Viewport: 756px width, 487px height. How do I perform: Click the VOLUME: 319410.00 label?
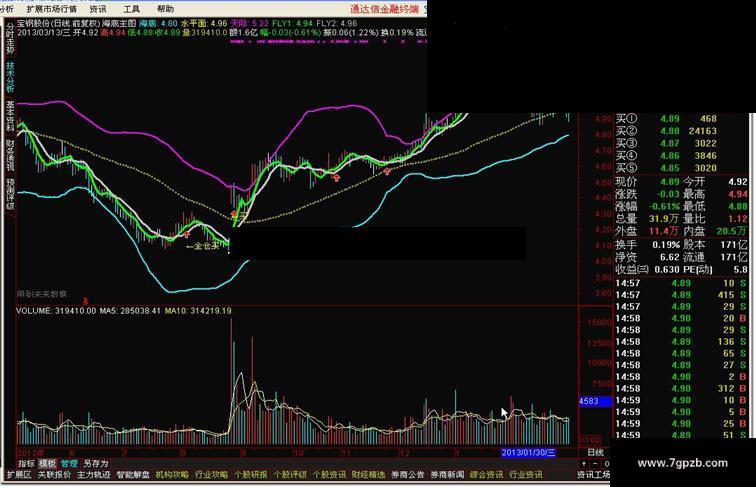(x=56, y=311)
